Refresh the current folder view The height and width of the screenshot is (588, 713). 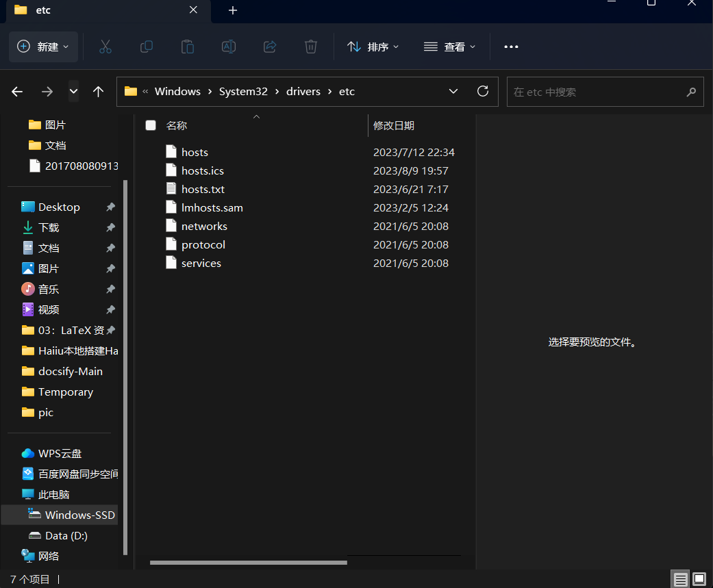coord(482,91)
